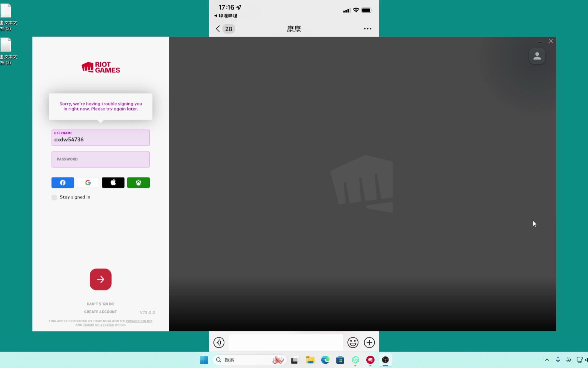
Task: Select the text document (3) desktop icon
Action: (8, 51)
